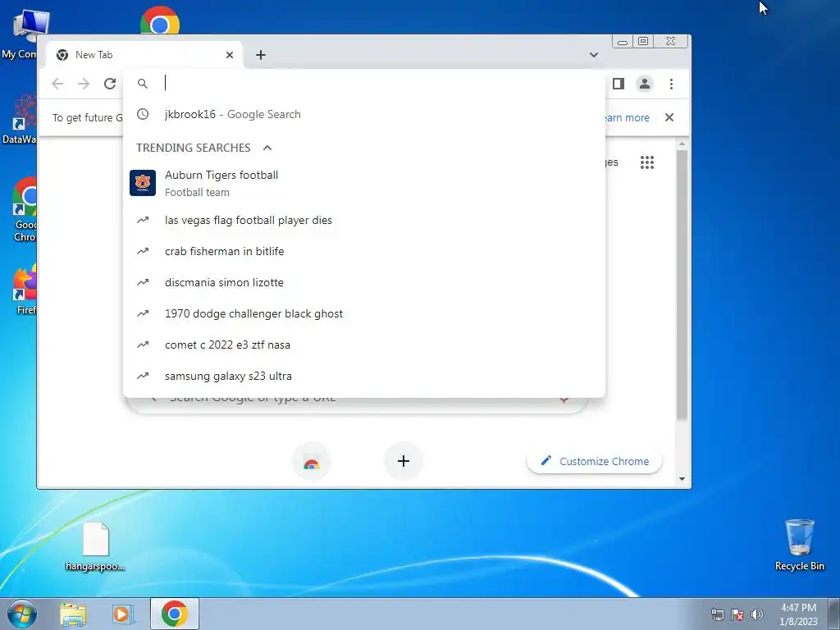Click the Auburn Tigers team logo thumbnail
The height and width of the screenshot is (630, 840).
pos(143,183)
